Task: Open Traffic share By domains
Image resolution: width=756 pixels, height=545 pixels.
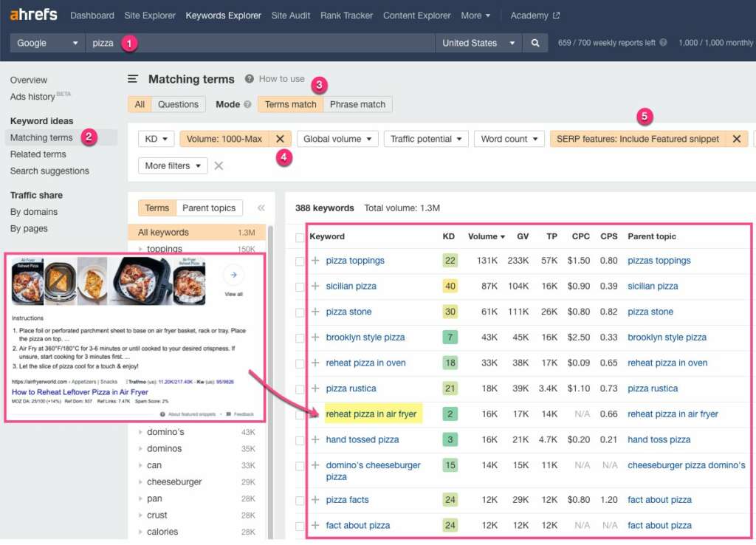Action: [x=34, y=212]
